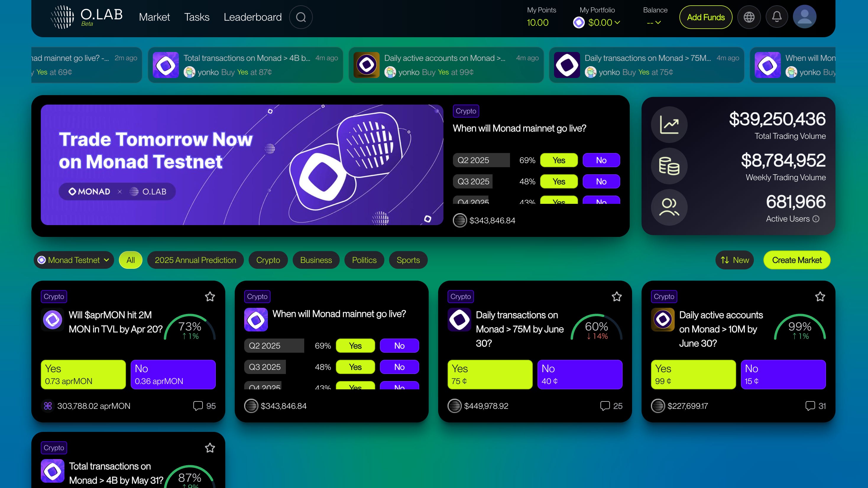The width and height of the screenshot is (868, 488).
Task: Toggle the favorite star on the 'Daily active accounts' card
Action: [821, 296]
